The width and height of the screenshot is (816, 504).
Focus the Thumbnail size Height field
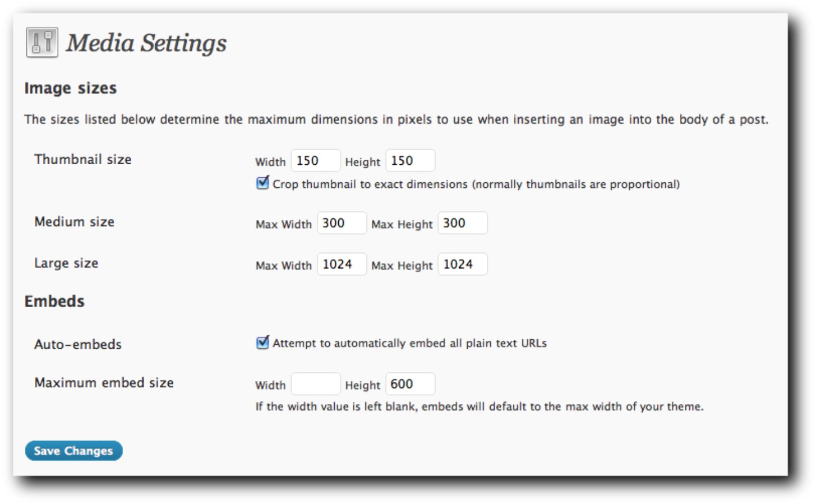coord(410,160)
